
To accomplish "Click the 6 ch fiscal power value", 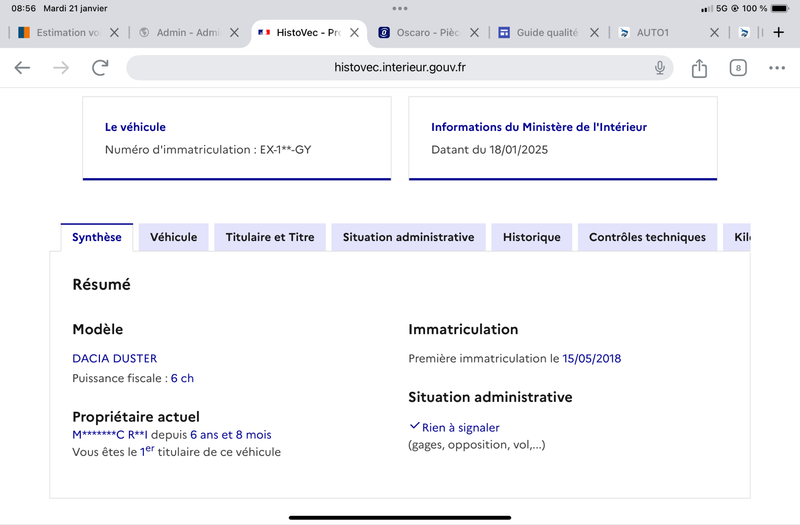I will [182, 378].
